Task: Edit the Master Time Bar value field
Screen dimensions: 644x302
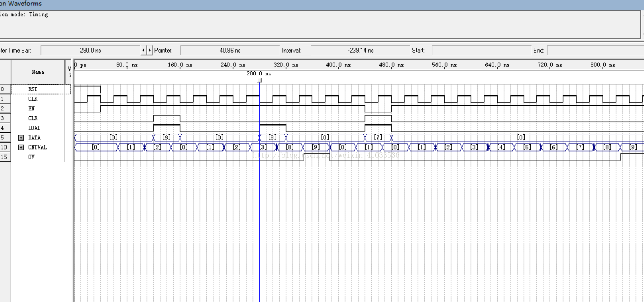Action: (x=90, y=50)
